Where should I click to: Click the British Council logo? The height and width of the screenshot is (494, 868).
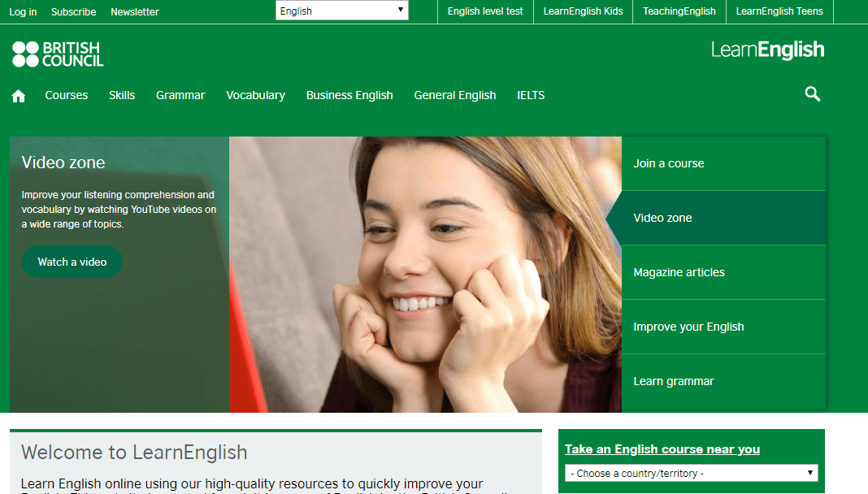pos(59,54)
